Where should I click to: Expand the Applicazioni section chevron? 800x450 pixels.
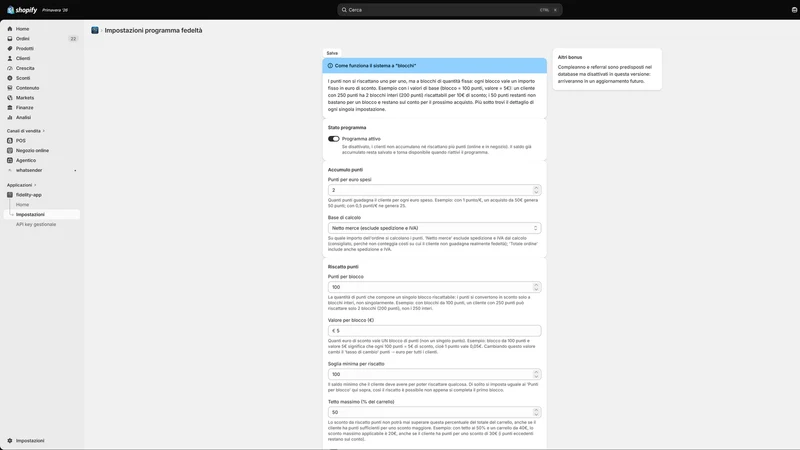[x=35, y=185]
